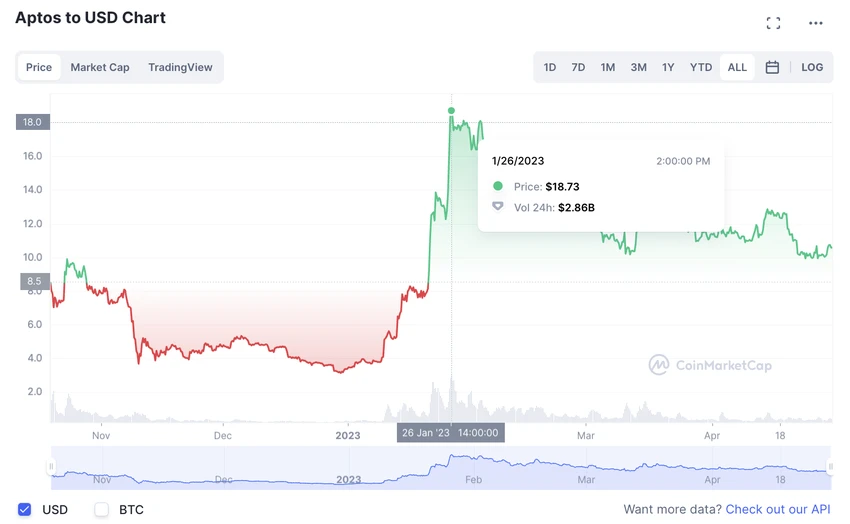Viewport: 850px width, 524px height.
Task: Open the calendar date range picker
Action: [772, 67]
